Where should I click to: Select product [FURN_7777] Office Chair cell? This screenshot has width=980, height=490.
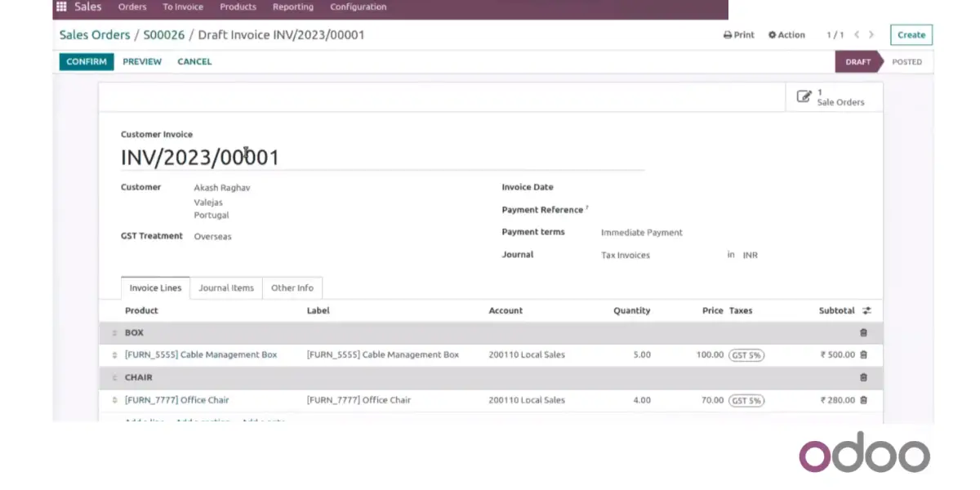tap(176, 400)
